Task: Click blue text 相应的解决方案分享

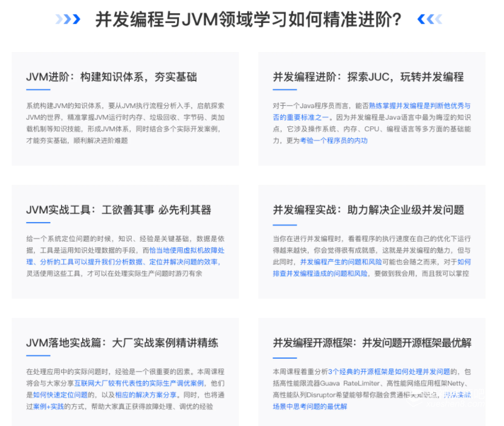Action: coord(147,395)
